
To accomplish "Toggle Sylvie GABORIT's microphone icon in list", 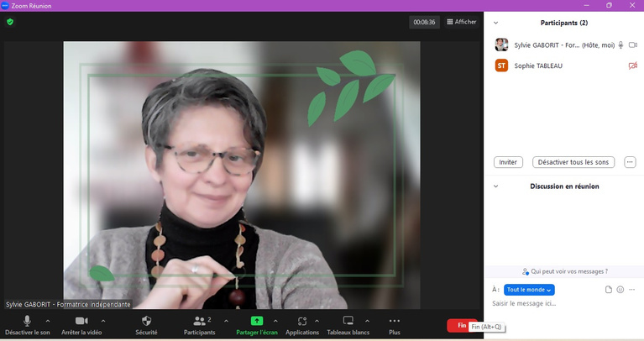I will [620, 45].
